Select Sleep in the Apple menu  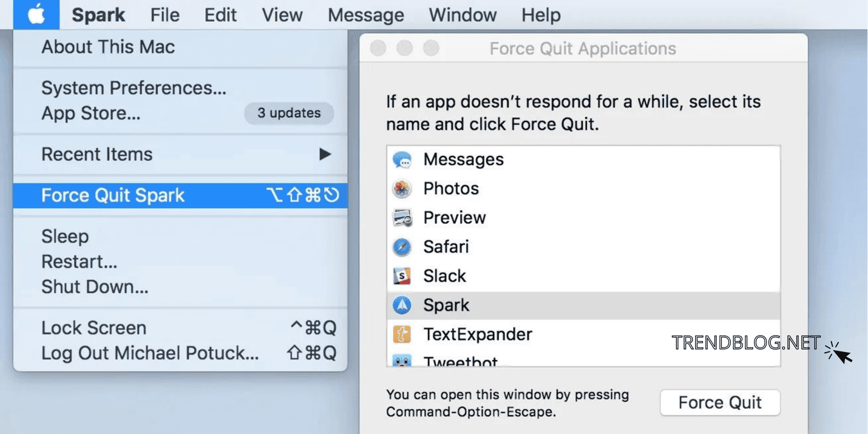[180, 236]
